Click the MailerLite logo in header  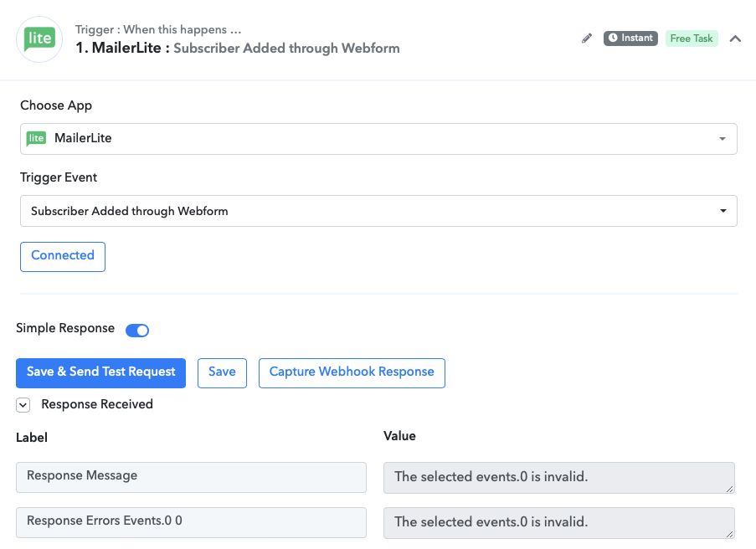39,39
